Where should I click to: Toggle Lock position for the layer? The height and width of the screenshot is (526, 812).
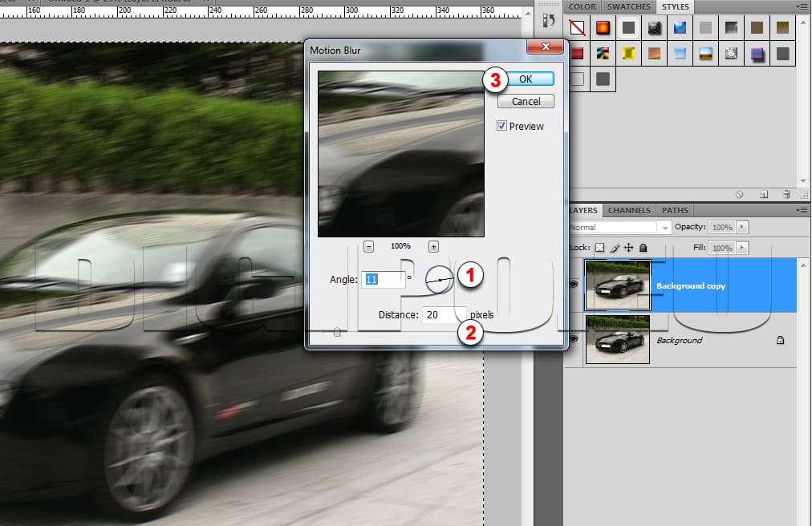[629, 248]
